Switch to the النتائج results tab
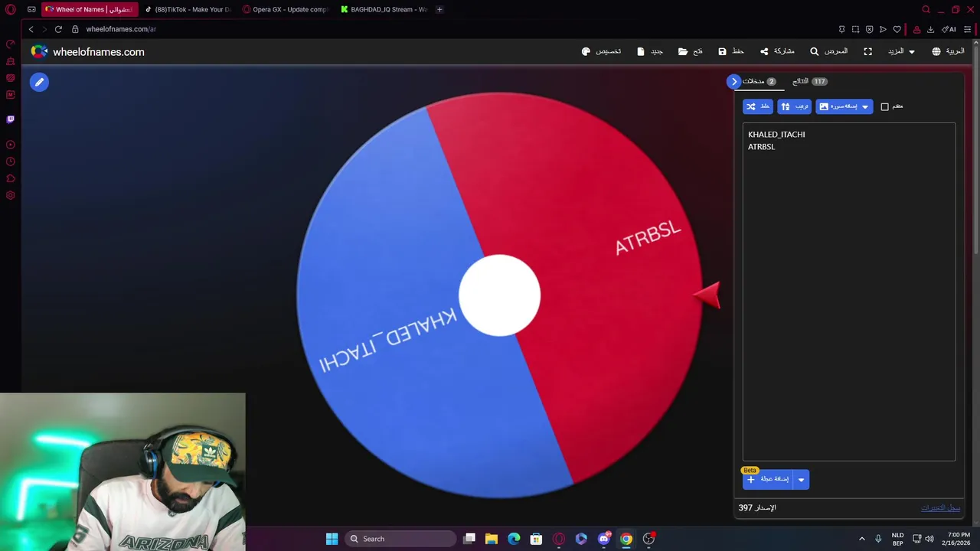980x551 pixels. tap(809, 81)
